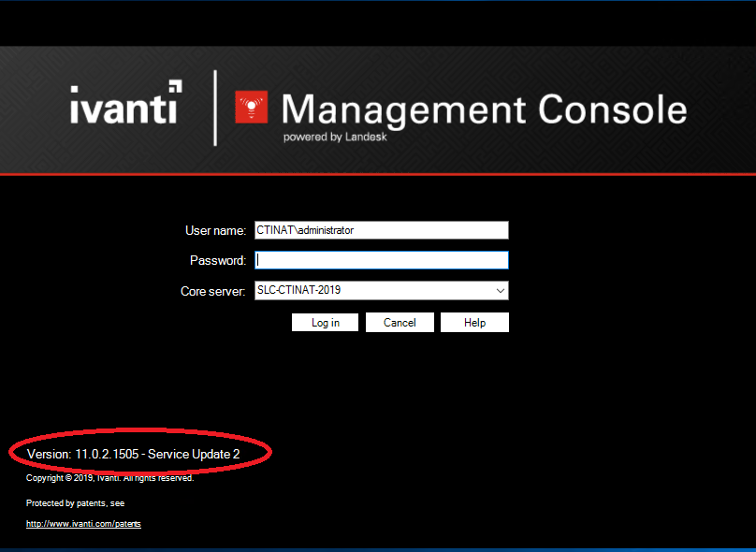Image resolution: width=756 pixels, height=552 pixels.
Task: Click inside the Password input field
Action: click(x=381, y=259)
